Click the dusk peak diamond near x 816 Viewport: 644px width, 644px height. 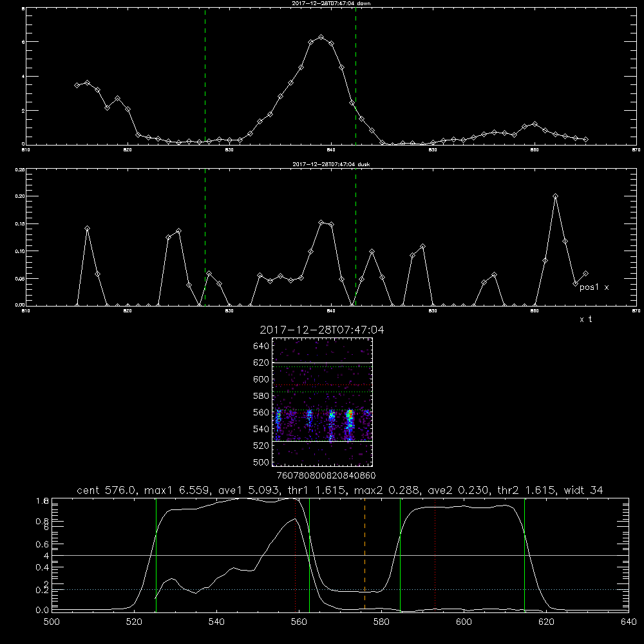[x=87, y=229]
